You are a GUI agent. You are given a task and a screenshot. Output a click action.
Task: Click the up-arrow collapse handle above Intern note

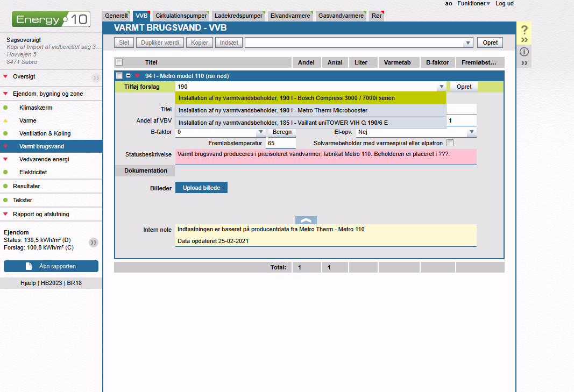[306, 220]
